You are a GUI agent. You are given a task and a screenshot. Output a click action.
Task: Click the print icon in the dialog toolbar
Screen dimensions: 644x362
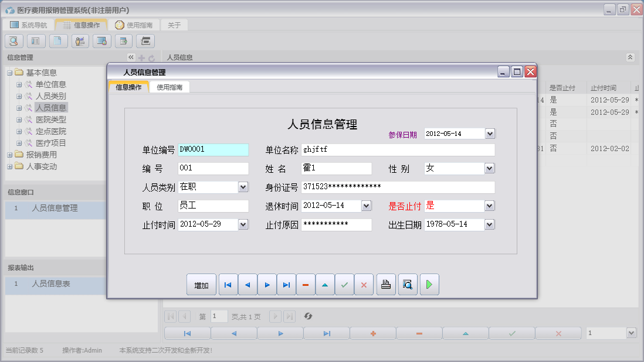(385, 284)
